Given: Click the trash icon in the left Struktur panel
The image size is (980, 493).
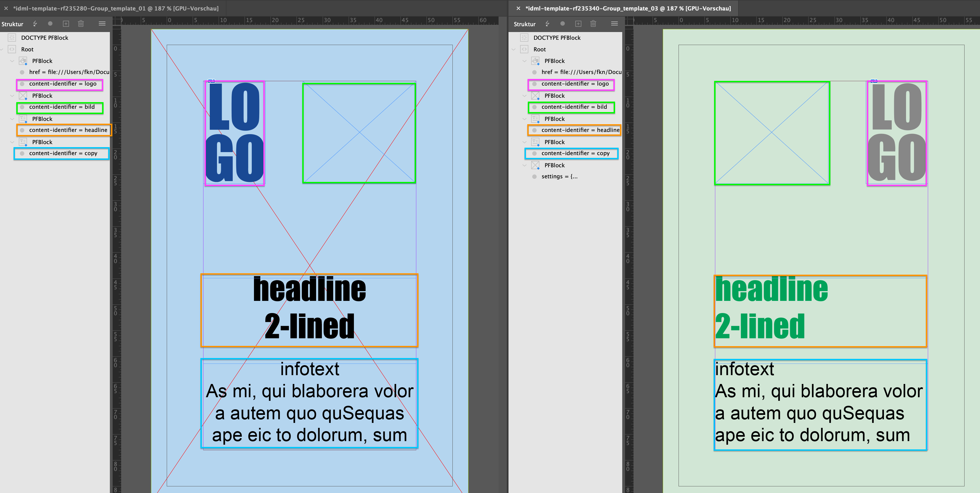Looking at the screenshot, I should pos(81,23).
